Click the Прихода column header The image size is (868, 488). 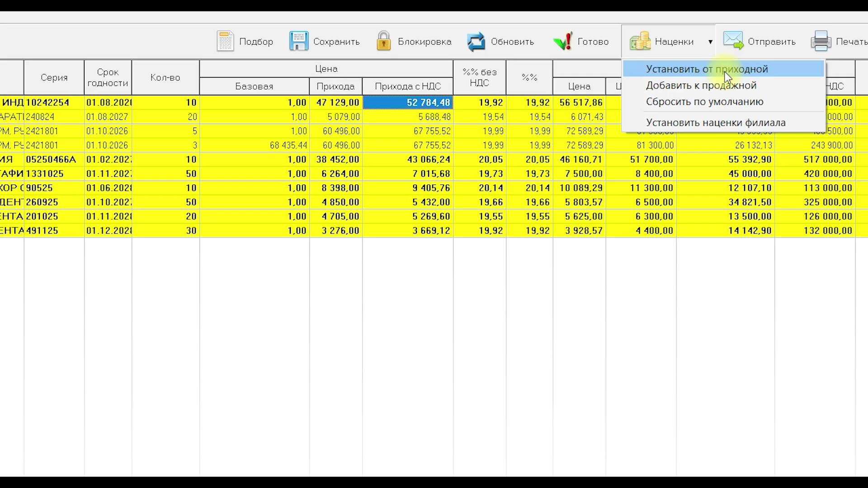pyautogui.click(x=335, y=86)
